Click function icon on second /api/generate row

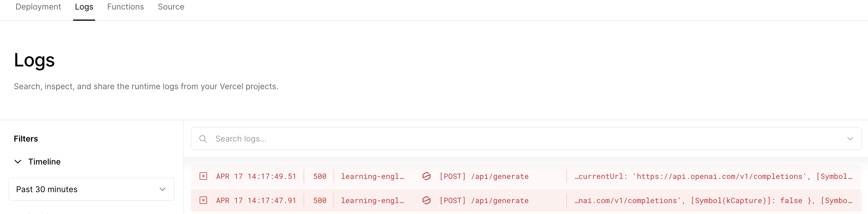[427, 200]
